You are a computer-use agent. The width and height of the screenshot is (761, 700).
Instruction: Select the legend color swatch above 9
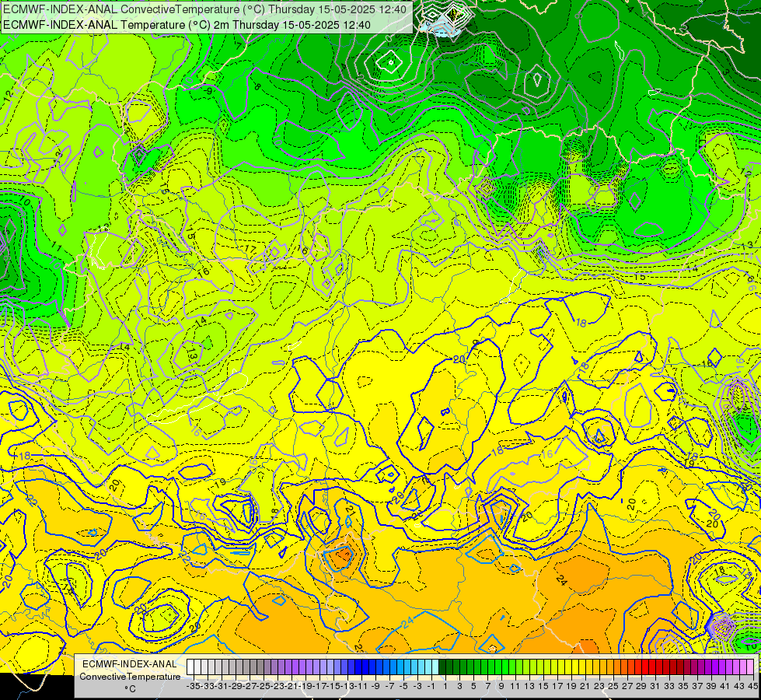[x=498, y=667]
